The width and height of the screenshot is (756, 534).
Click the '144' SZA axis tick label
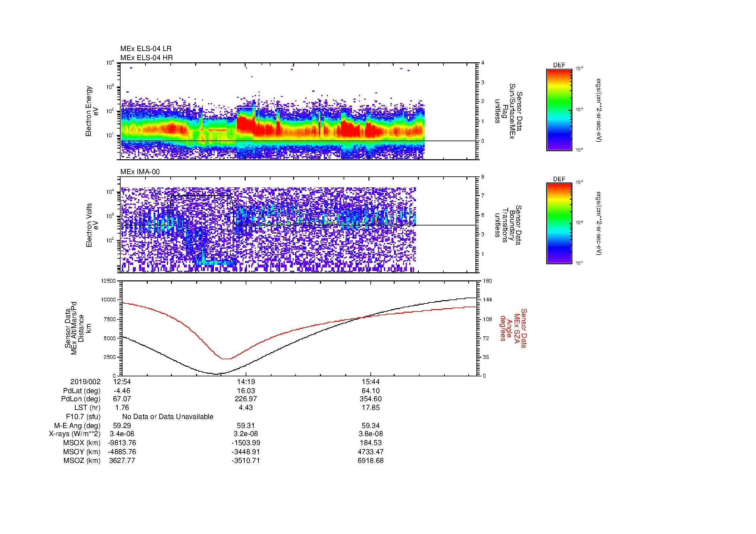click(487, 300)
